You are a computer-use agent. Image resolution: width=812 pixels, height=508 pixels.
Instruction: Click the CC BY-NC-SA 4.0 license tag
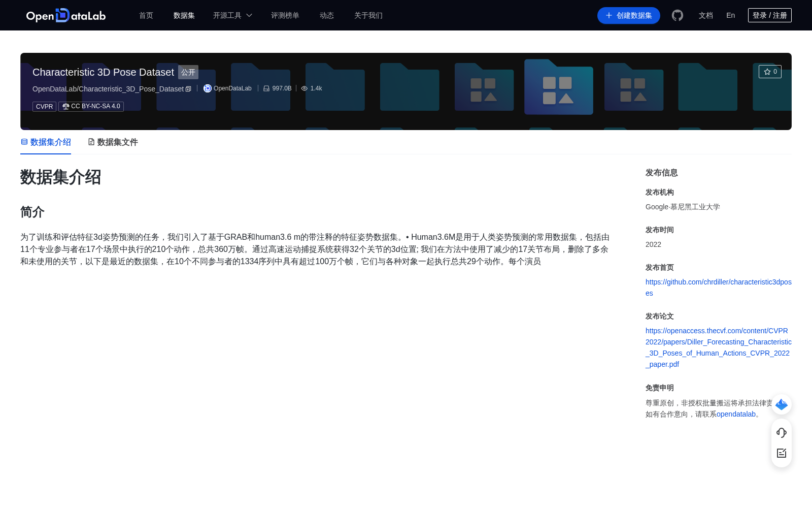(91, 107)
